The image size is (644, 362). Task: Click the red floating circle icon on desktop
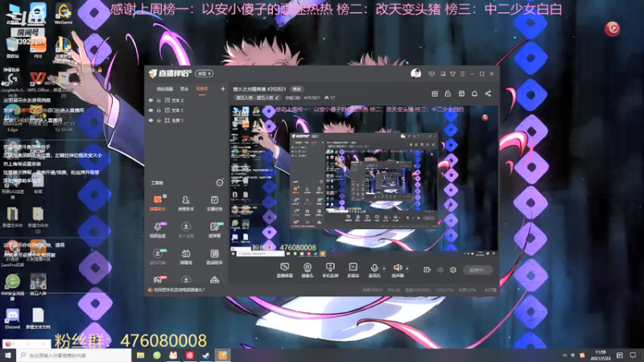[613, 28]
